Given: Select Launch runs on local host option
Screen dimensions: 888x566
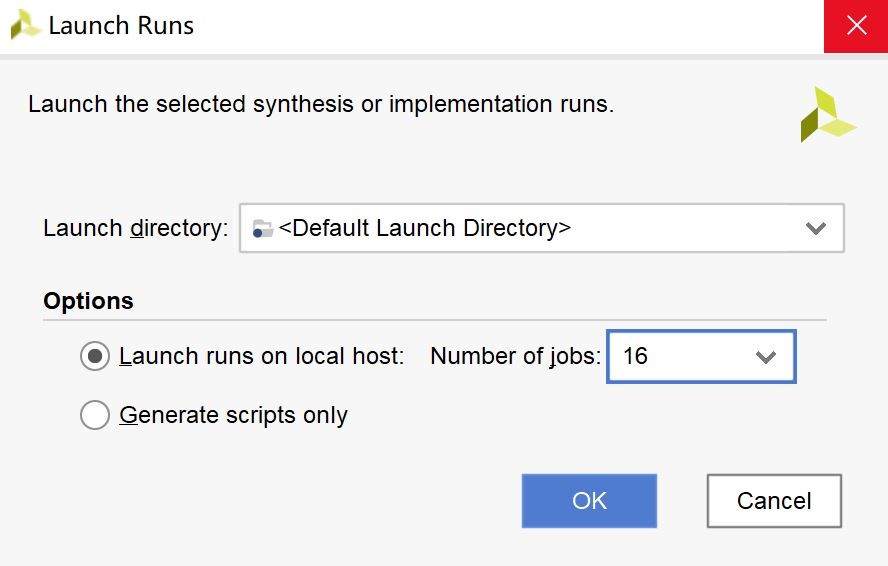Looking at the screenshot, I should (x=95, y=356).
